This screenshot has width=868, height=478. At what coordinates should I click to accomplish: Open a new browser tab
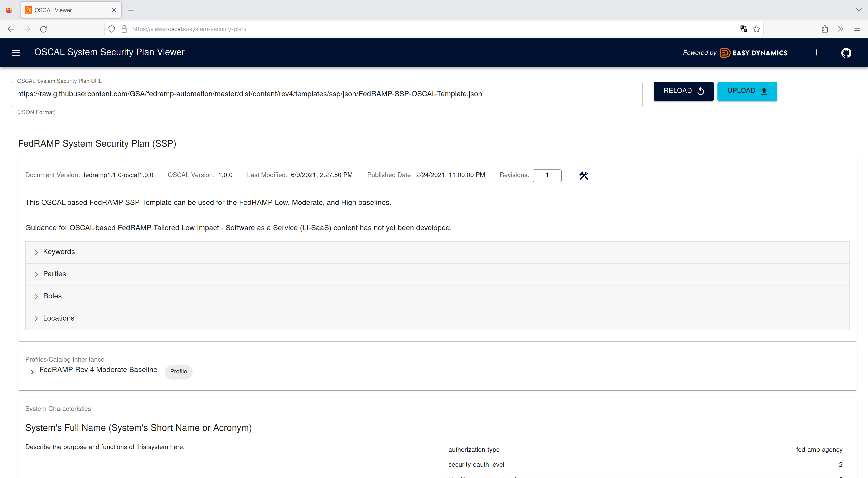point(131,10)
